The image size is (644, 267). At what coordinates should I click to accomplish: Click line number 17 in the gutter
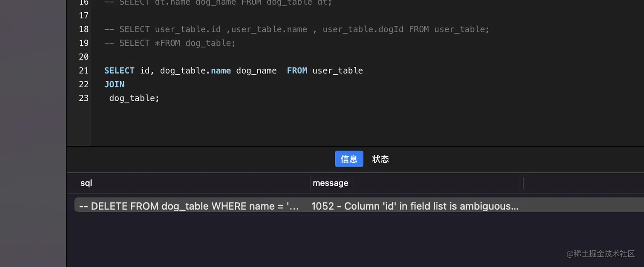(83, 16)
